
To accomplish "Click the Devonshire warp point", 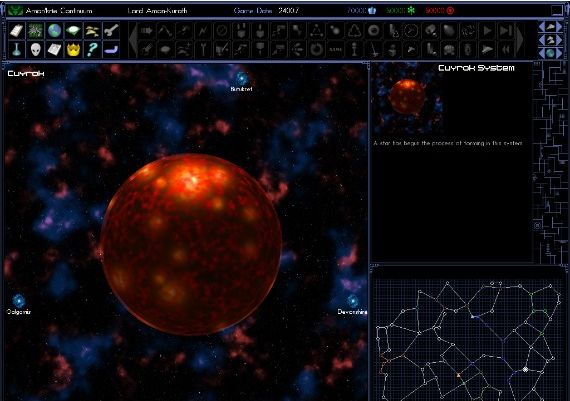I will pyautogui.click(x=352, y=301).
